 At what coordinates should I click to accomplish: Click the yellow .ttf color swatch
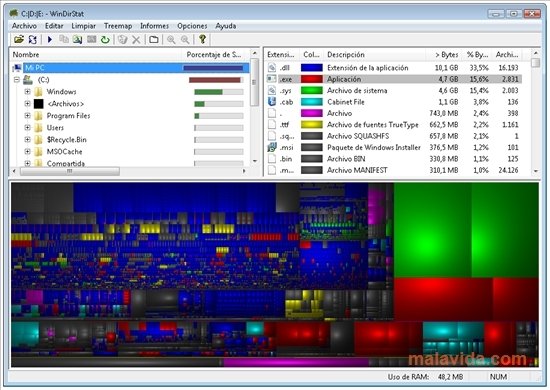pyautogui.click(x=311, y=125)
